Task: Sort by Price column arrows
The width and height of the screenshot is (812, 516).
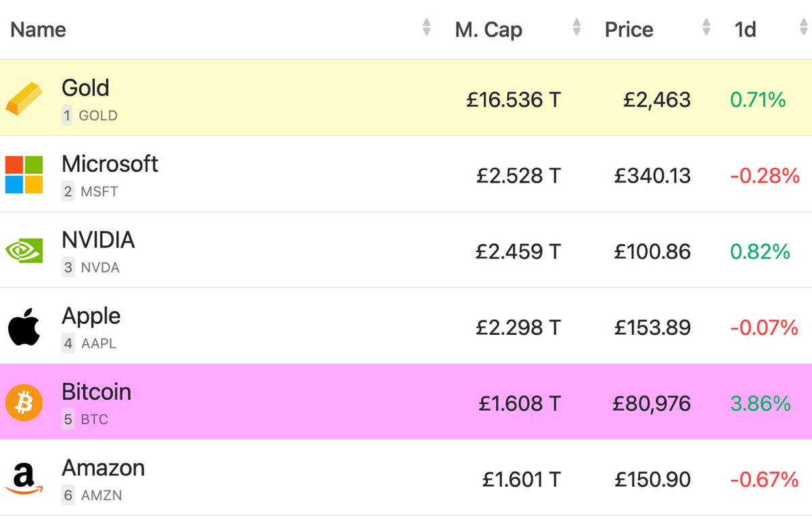Action: (x=706, y=28)
